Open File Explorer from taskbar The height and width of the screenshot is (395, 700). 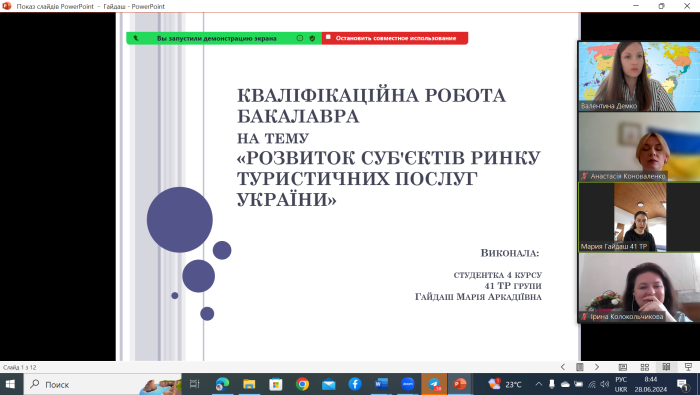[249, 384]
